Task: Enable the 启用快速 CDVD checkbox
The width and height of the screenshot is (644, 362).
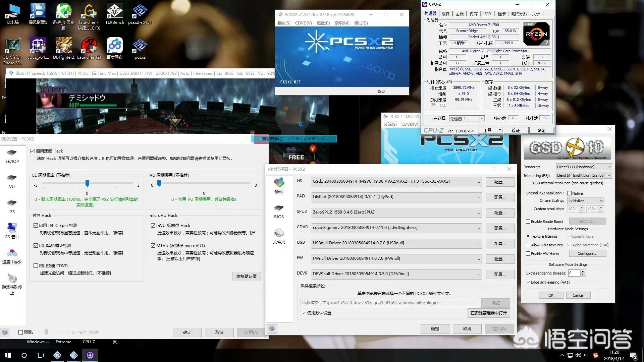Action: [36, 265]
